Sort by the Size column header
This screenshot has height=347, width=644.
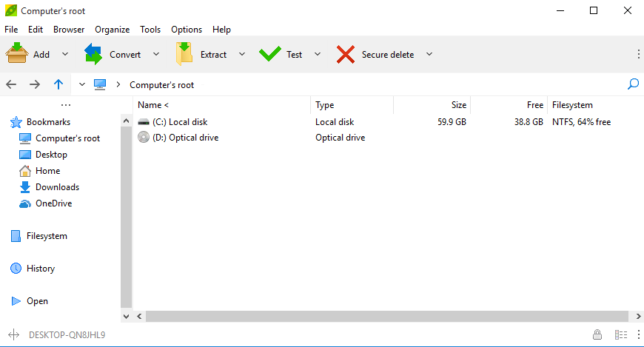tap(432, 105)
